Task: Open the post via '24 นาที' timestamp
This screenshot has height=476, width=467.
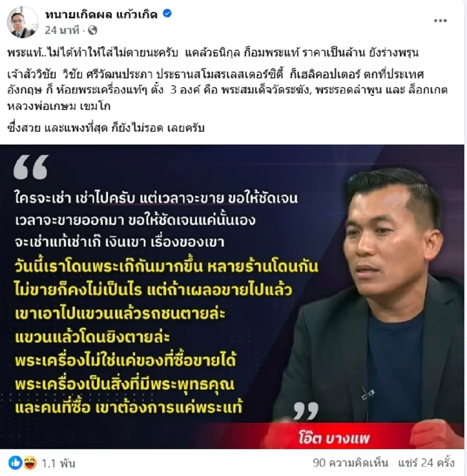Action: pos(62,30)
